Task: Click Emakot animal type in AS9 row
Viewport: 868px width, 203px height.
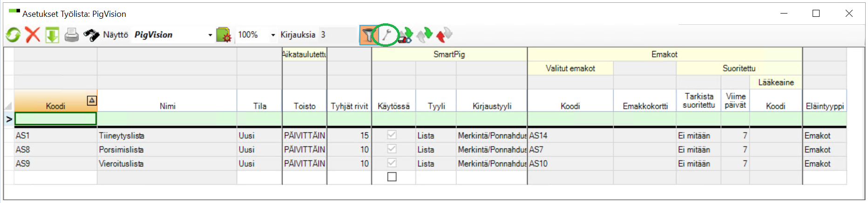Action: (x=825, y=163)
